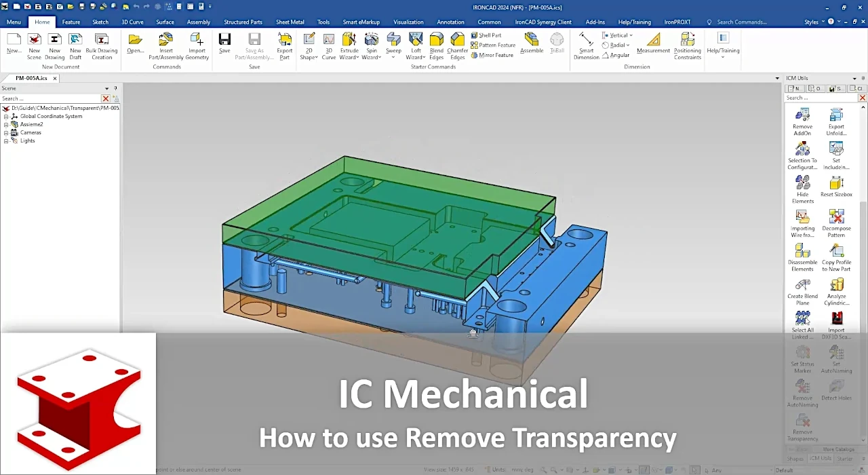
Task: Click the Mirror Feature button
Action: [x=492, y=56]
